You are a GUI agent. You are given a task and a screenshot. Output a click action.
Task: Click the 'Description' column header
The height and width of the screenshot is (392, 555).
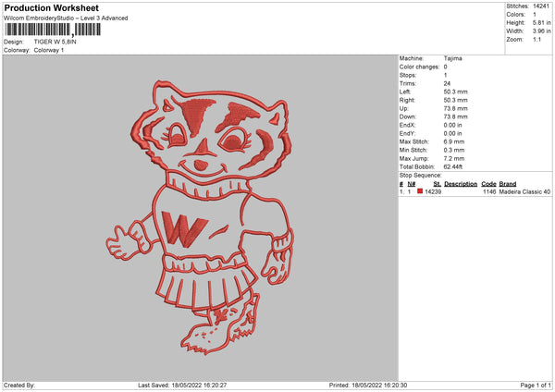click(461, 184)
